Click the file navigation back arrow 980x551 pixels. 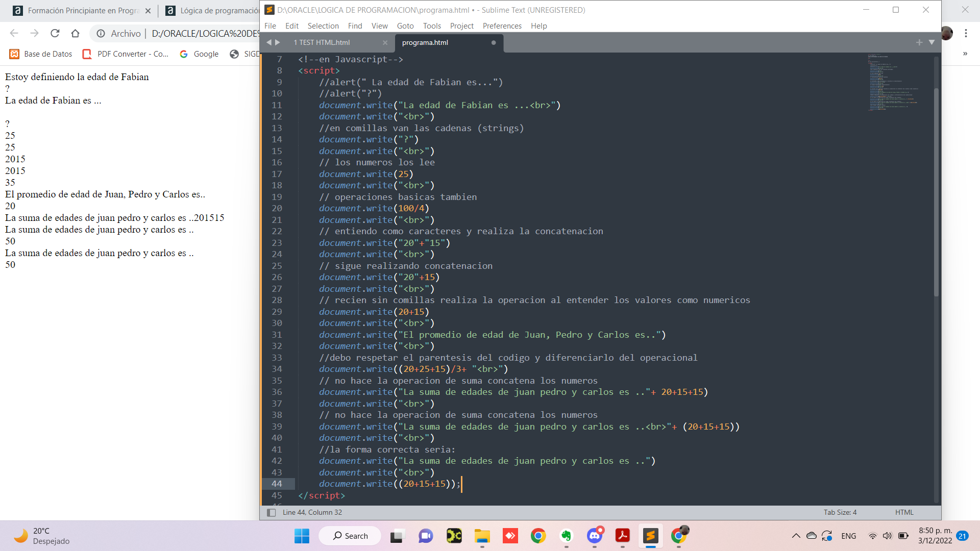tap(268, 42)
